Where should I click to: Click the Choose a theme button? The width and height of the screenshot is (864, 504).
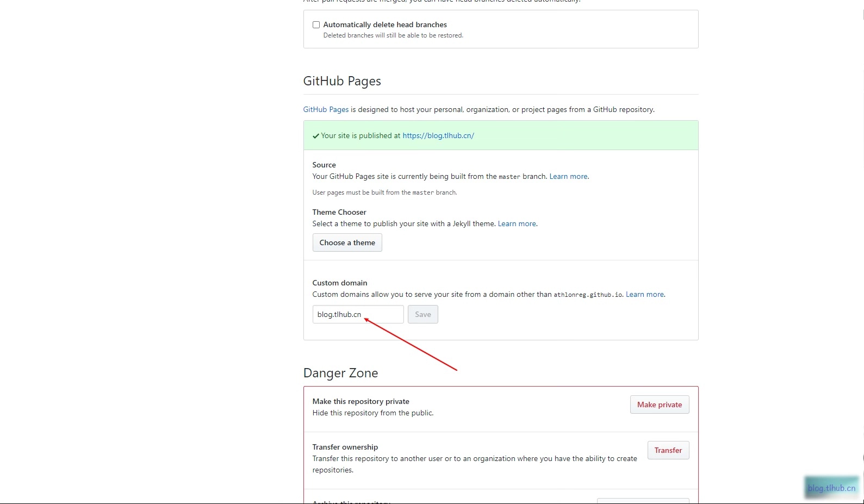click(x=347, y=242)
